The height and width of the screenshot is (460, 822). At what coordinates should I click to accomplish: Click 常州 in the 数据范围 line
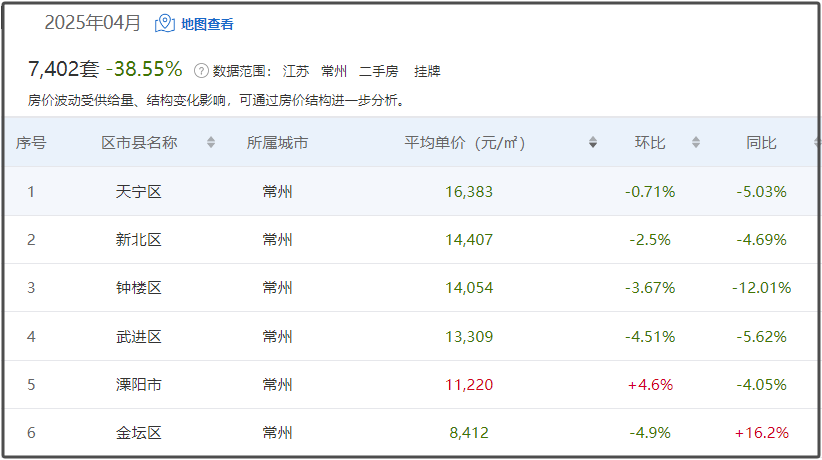[334, 71]
